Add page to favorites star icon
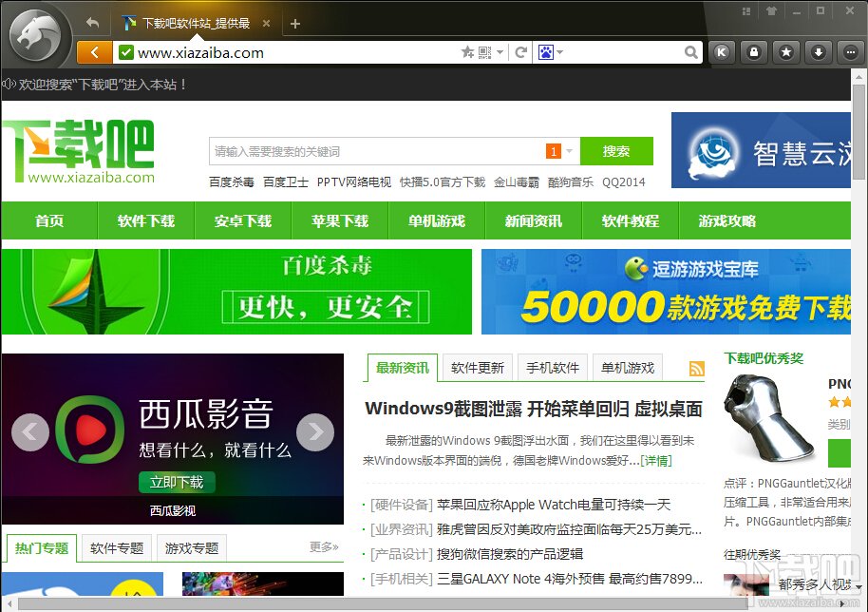 pyautogui.click(x=468, y=52)
